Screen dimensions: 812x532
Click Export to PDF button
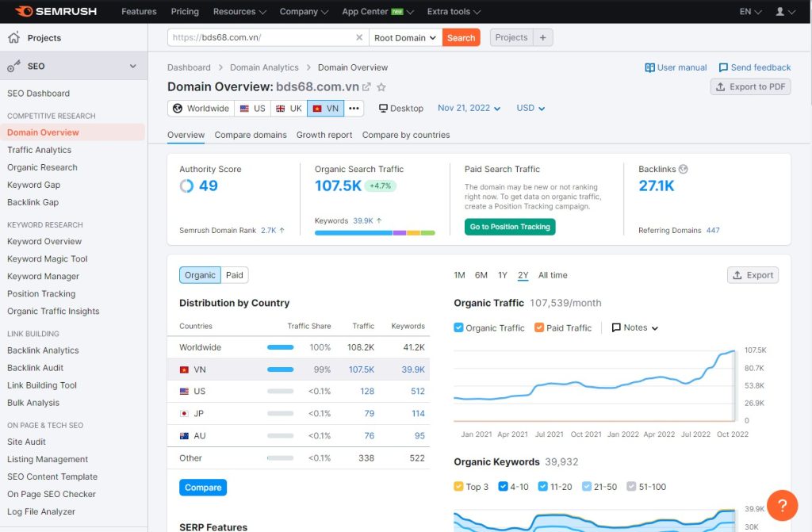pos(750,86)
